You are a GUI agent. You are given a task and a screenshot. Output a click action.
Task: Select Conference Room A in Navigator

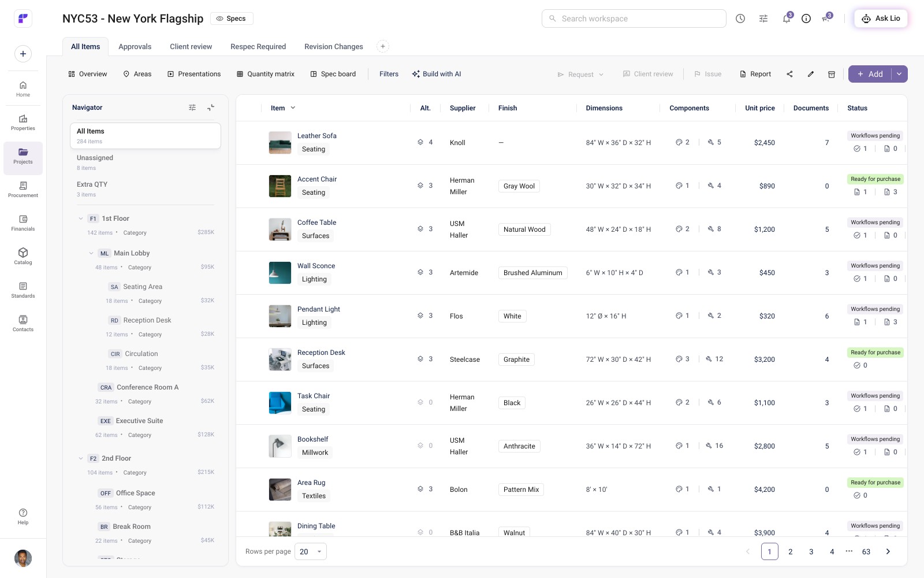[147, 387]
